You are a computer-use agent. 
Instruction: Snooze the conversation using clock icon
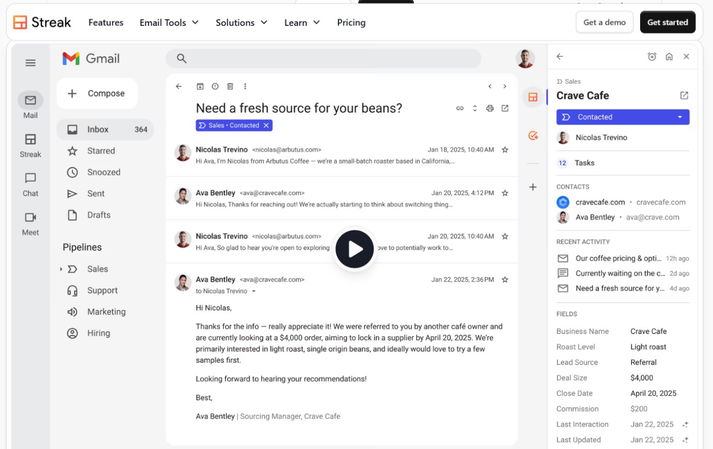[214, 87]
